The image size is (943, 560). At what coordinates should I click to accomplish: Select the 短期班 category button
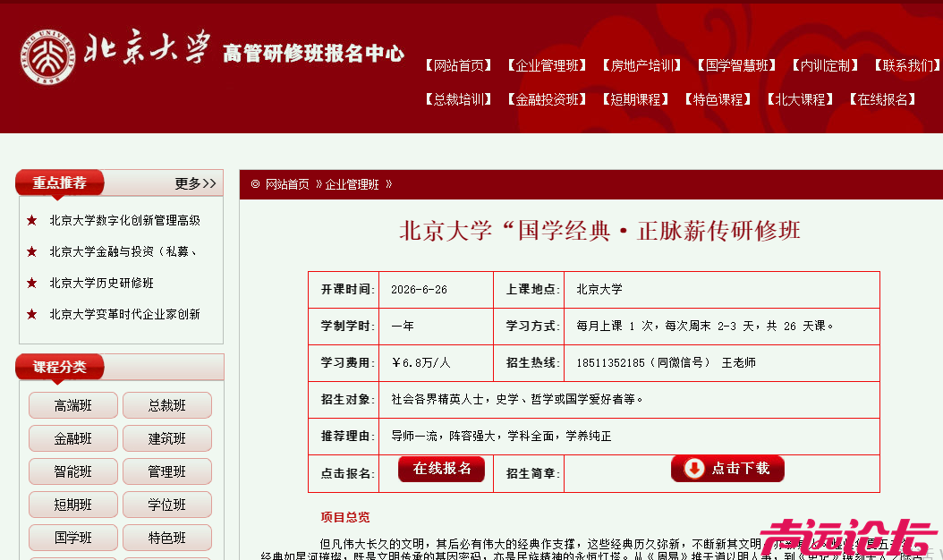72,505
